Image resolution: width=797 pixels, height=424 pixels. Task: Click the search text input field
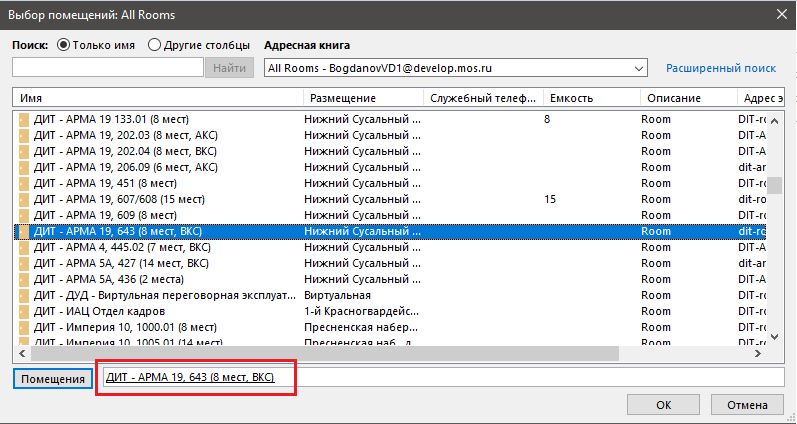pos(108,68)
